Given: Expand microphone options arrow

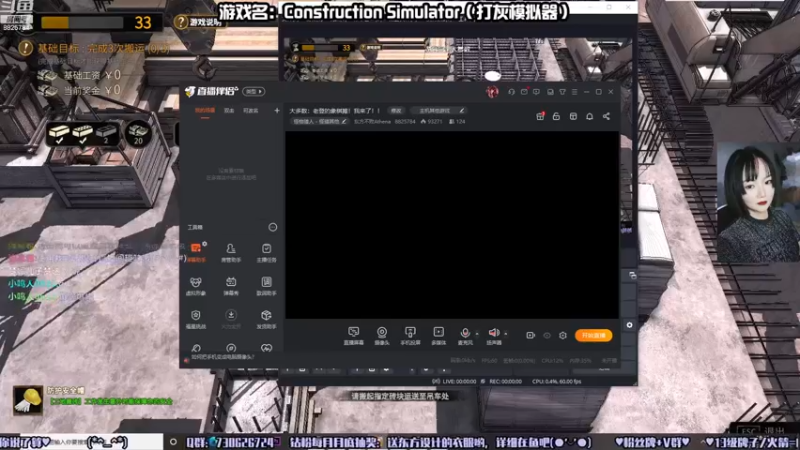Looking at the screenshot, I should pos(477,334).
